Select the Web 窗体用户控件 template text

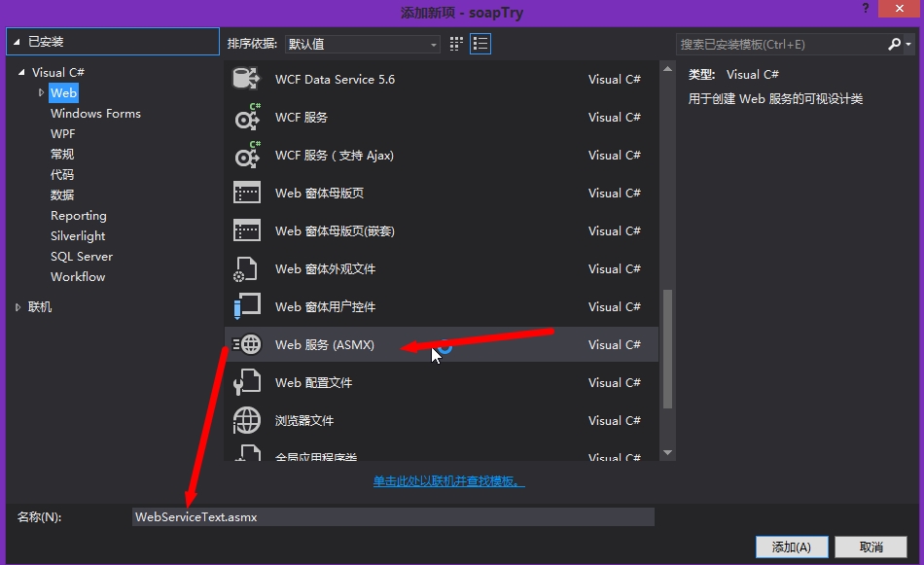coord(325,306)
